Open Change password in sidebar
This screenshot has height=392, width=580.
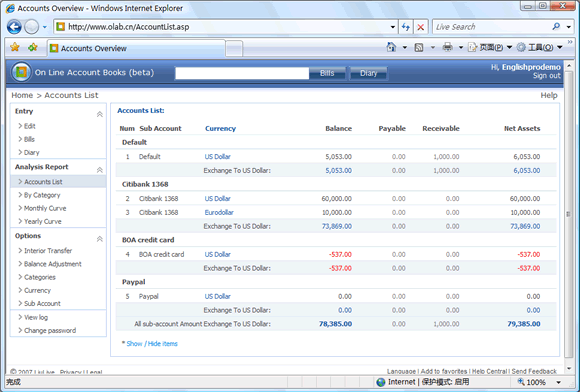click(x=50, y=331)
